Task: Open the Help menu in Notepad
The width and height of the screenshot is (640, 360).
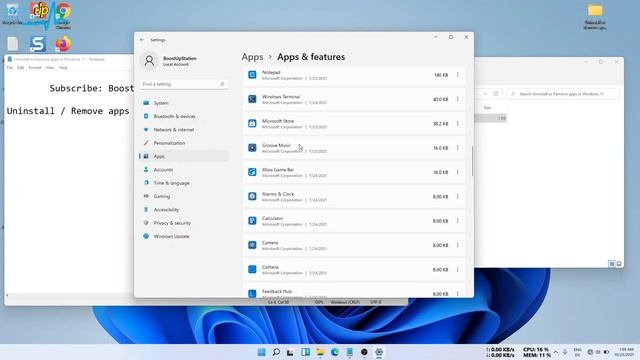Action: point(63,68)
